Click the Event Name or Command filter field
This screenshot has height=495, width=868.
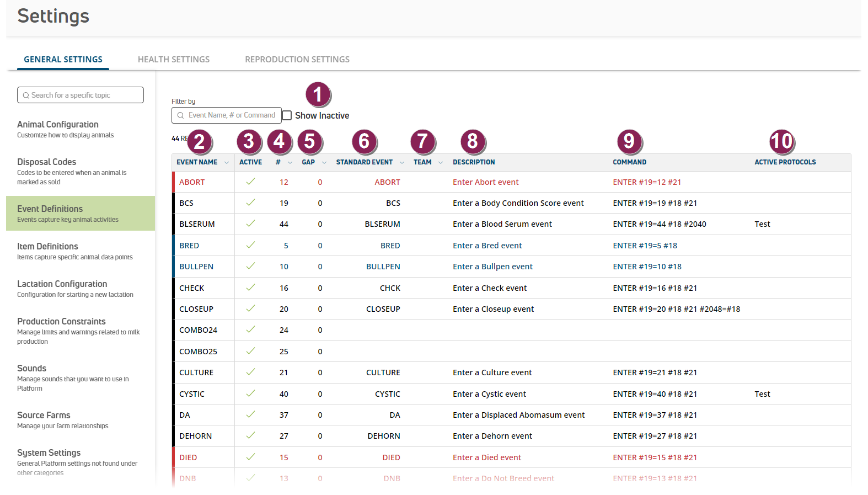(x=232, y=115)
